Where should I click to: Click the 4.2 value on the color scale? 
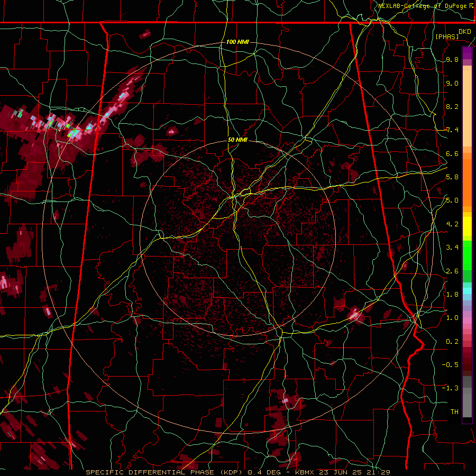452,224
